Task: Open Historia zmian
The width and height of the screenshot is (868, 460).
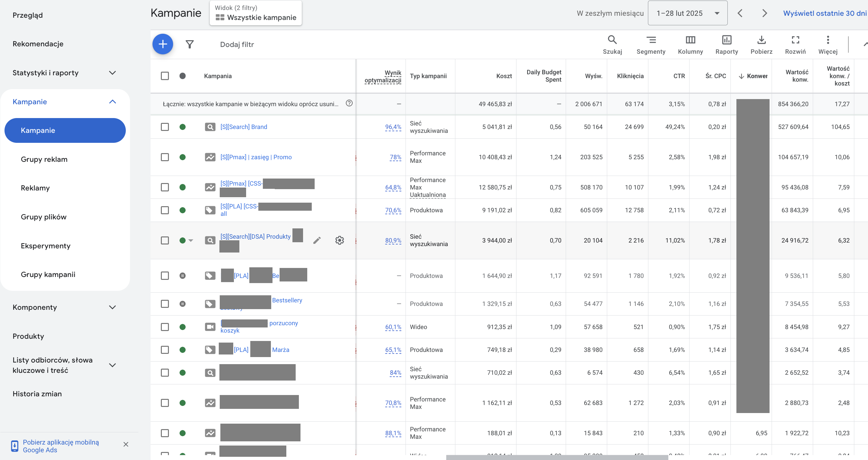Action: pyautogui.click(x=37, y=394)
